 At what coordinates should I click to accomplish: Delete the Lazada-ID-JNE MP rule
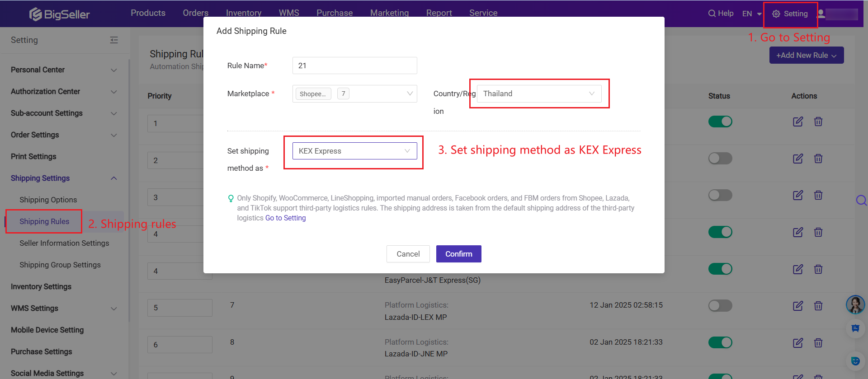click(x=818, y=343)
